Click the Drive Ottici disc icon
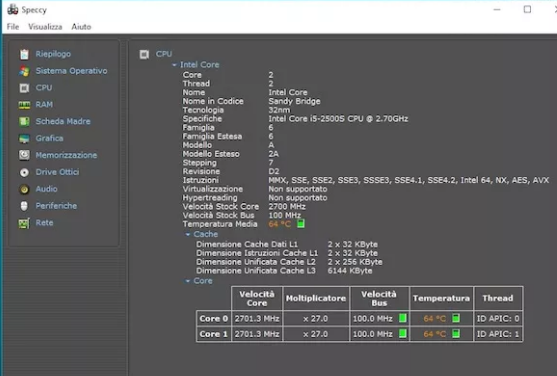The height and width of the screenshot is (376, 557). coord(24,172)
